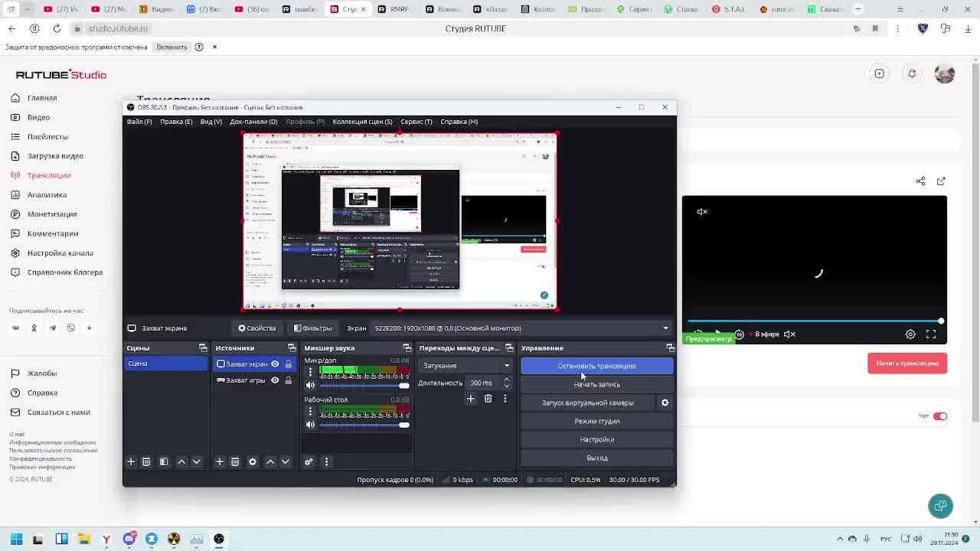Open virtual camera settings gear

pyautogui.click(x=665, y=403)
